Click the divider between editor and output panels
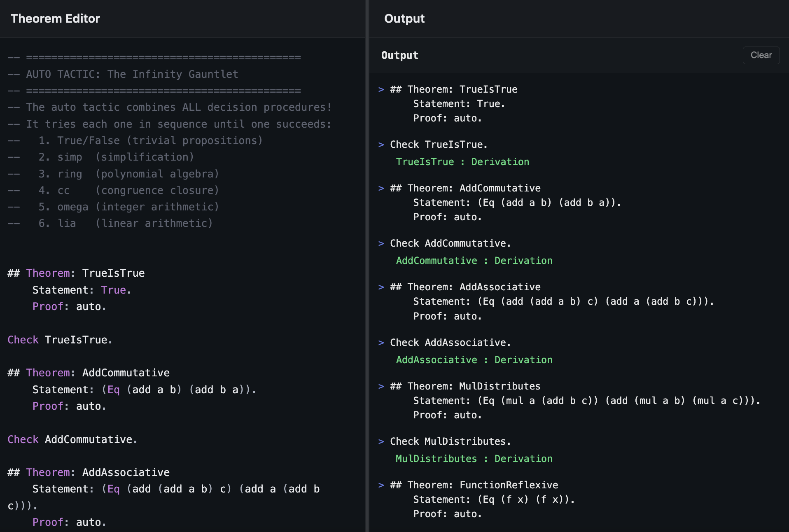This screenshot has height=532, width=789. pyautogui.click(x=366, y=266)
